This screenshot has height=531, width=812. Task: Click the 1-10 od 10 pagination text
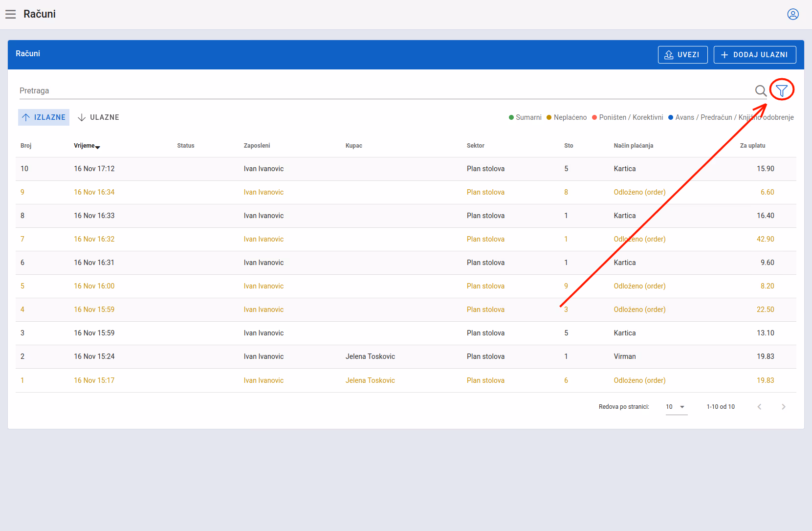pyautogui.click(x=721, y=407)
